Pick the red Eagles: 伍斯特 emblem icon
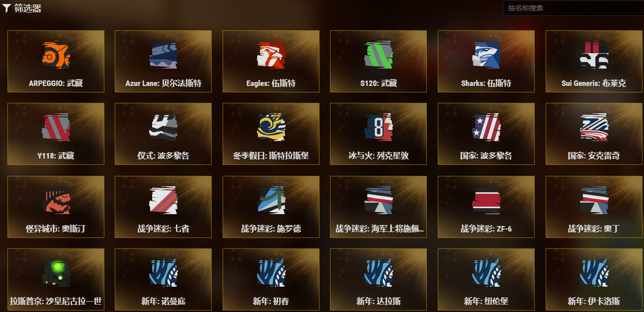Screen dimensions: 644x312 click(271, 54)
